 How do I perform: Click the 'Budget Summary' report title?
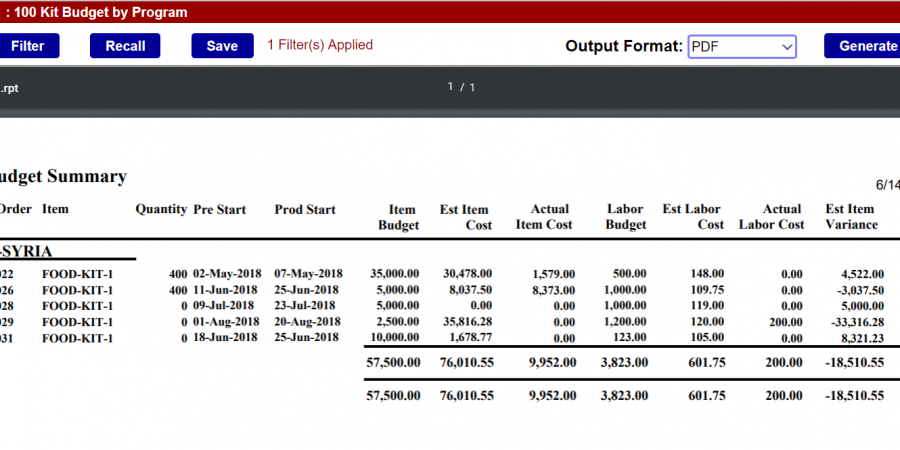pos(63,176)
